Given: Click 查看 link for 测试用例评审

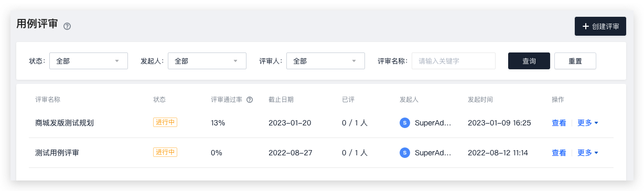Looking at the screenshot, I should click(559, 153).
